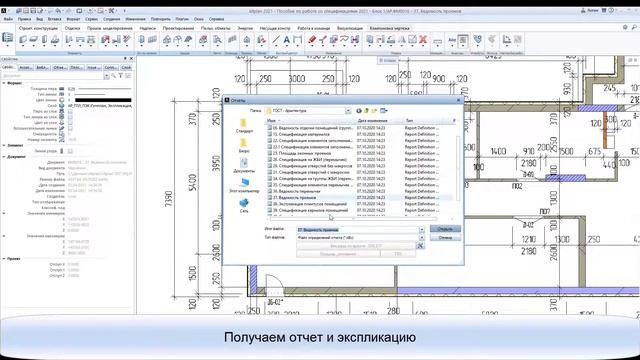Image resolution: width=640 pixels, height=360 pixels.
Task: Click the filter funnel in properties palette
Action: click(x=120, y=76)
